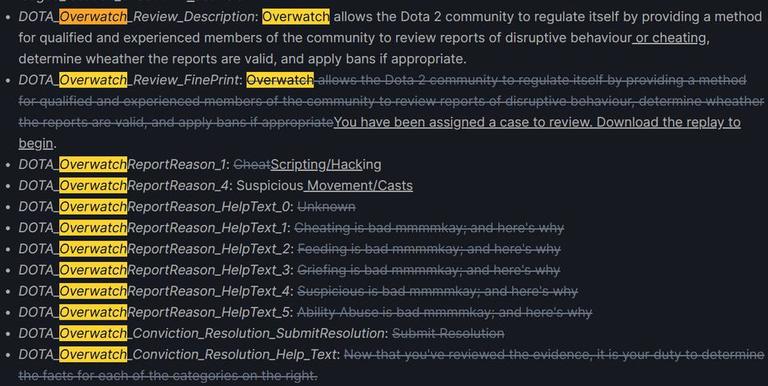768x386 pixels.
Task: Click the highlighted Overwatch before 'allows the Dota 2'
Action: [296, 17]
